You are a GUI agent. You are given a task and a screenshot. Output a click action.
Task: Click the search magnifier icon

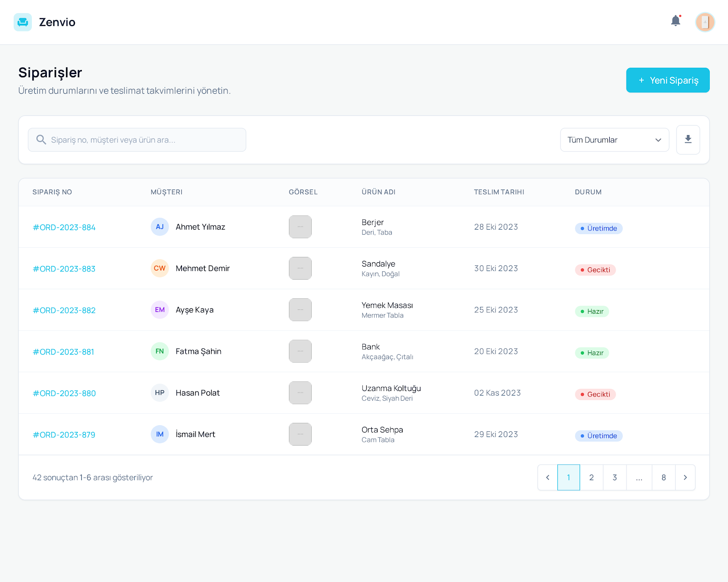[41, 140]
